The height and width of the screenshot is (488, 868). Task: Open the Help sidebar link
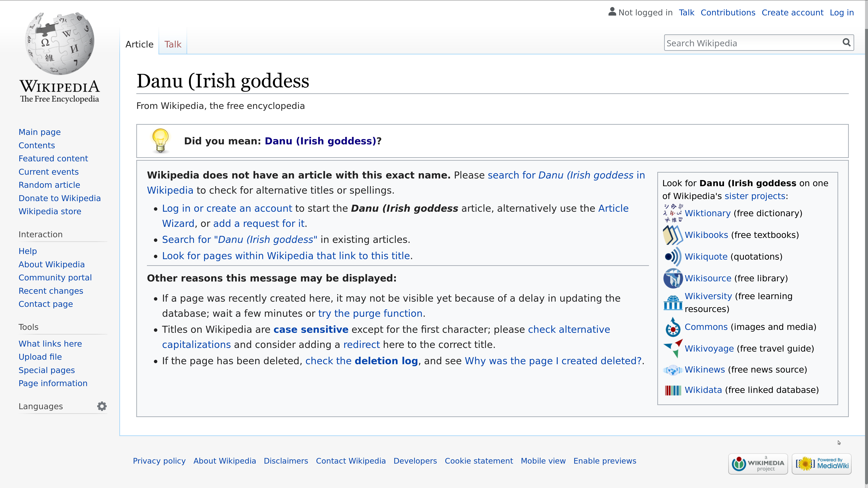(28, 251)
